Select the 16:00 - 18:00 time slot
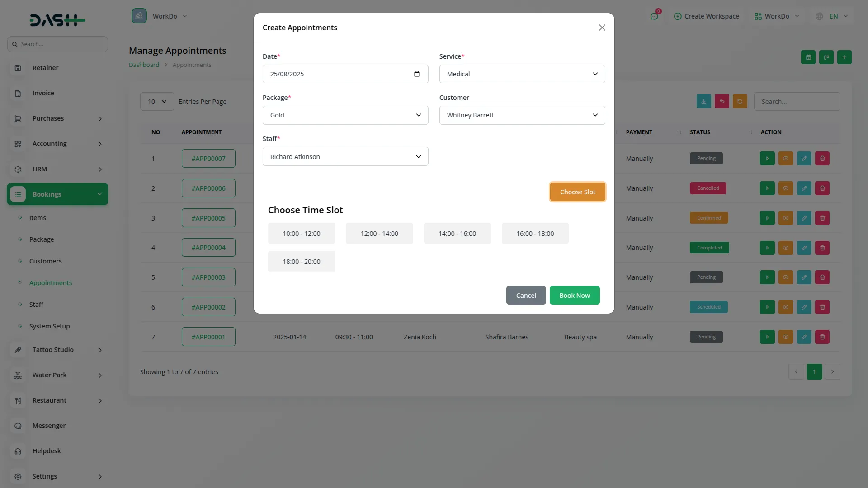868x488 pixels. 535,234
